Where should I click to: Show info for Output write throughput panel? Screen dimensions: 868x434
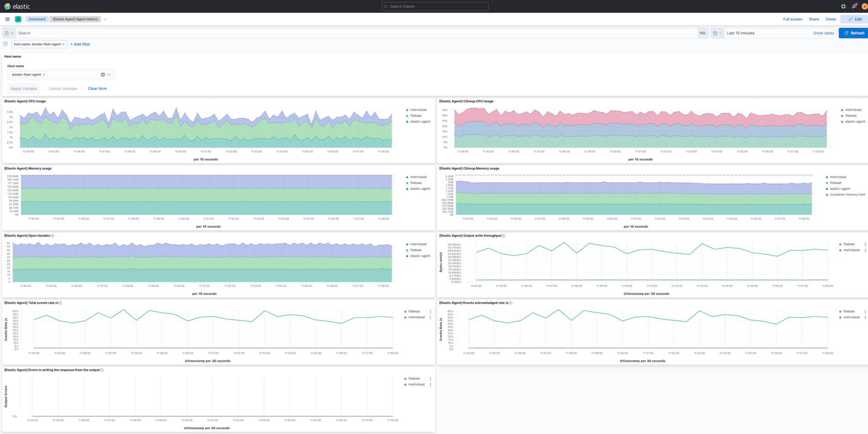[x=504, y=236]
